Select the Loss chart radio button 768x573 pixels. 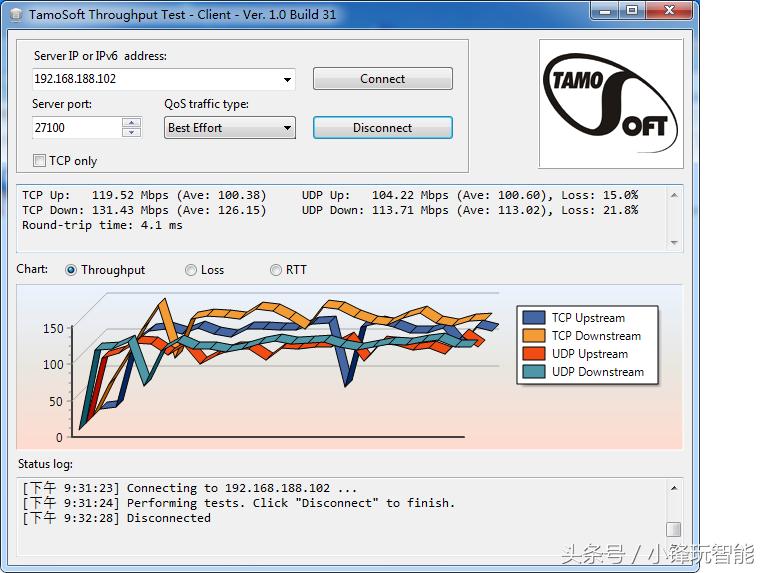[x=191, y=270]
